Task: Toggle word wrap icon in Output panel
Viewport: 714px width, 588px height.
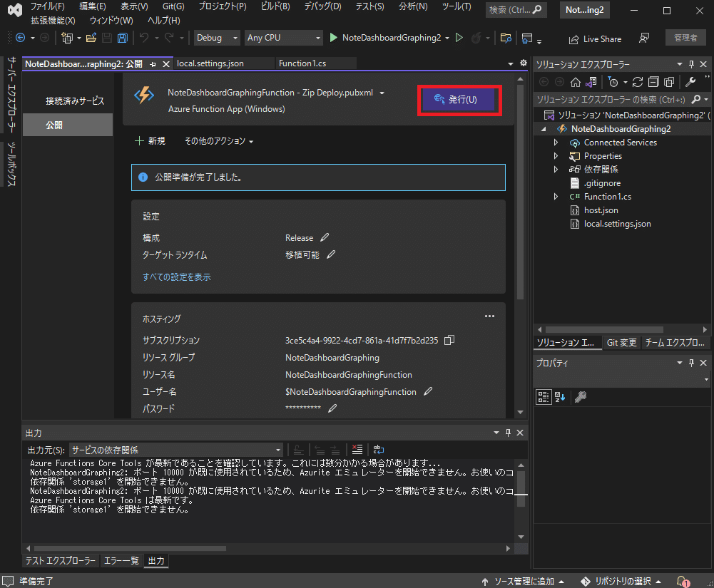Action: click(x=379, y=450)
